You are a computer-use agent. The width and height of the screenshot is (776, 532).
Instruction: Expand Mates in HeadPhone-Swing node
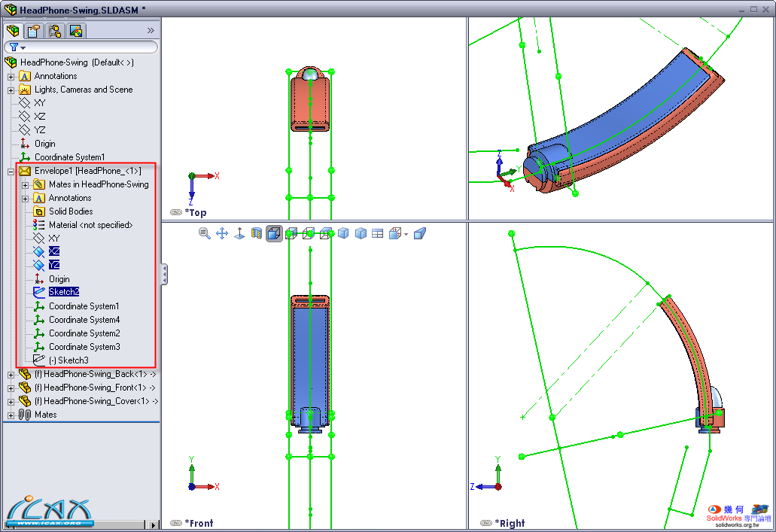(25, 185)
